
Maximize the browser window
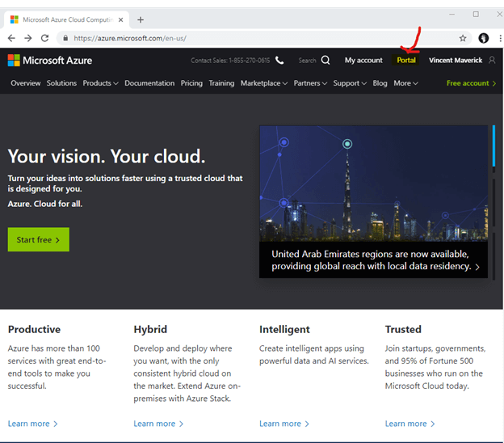476,15
